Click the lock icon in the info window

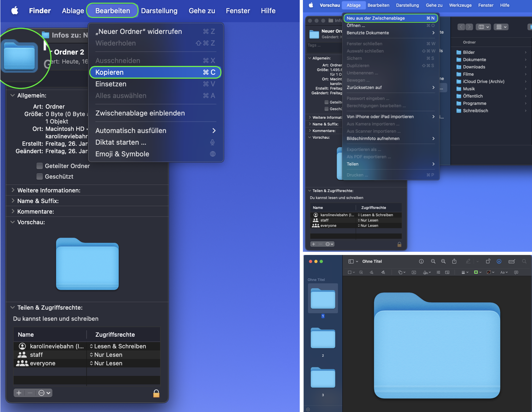click(156, 393)
